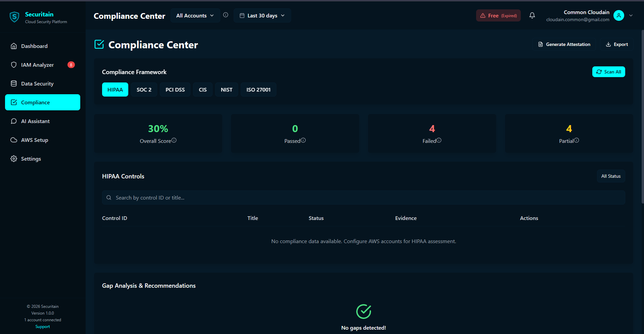
Task: Click the Failed info icon
Action: pos(439,140)
